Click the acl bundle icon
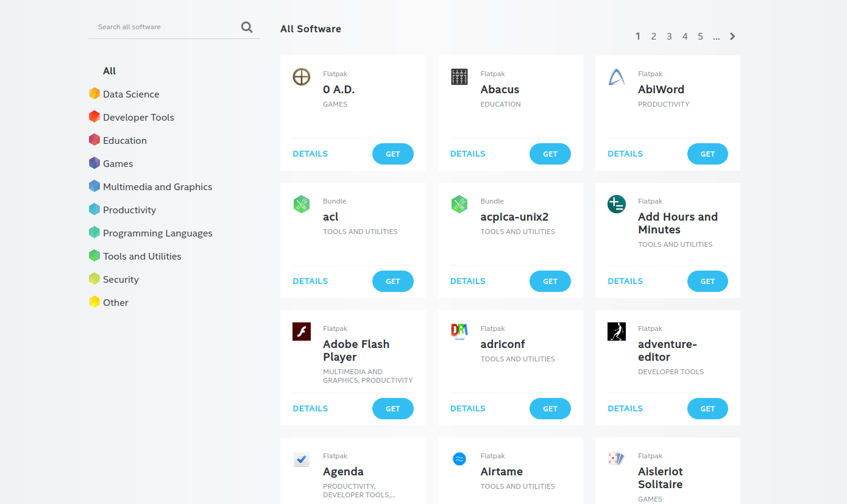847x504 pixels. [x=302, y=204]
